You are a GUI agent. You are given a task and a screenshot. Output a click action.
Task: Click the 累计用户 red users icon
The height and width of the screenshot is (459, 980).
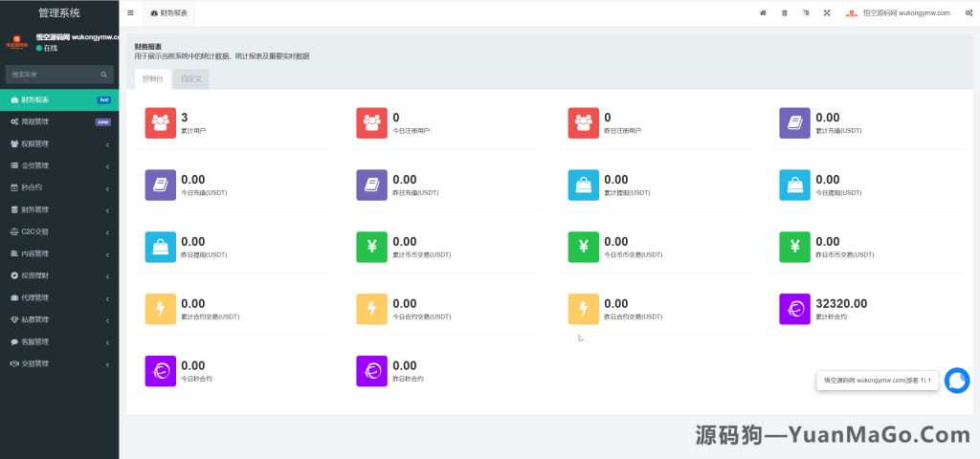[x=161, y=122]
